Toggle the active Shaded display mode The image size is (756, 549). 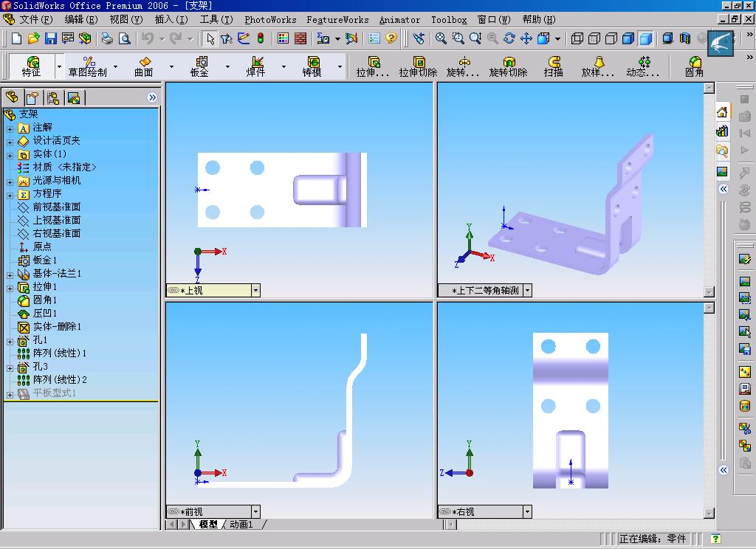[x=645, y=38]
